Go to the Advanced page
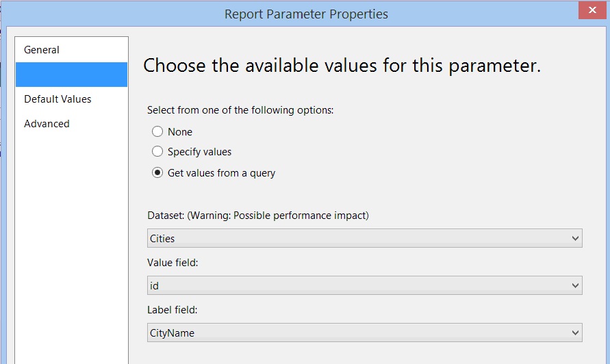 pyautogui.click(x=47, y=124)
